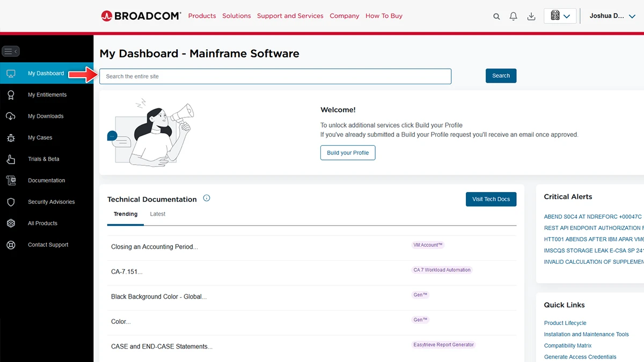Open the CA-7.151... document
The height and width of the screenshot is (362, 644).
pos(127,272)
